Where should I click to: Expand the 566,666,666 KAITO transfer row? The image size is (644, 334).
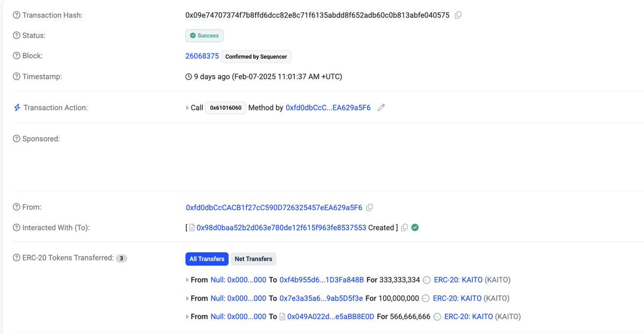point(187,316)
